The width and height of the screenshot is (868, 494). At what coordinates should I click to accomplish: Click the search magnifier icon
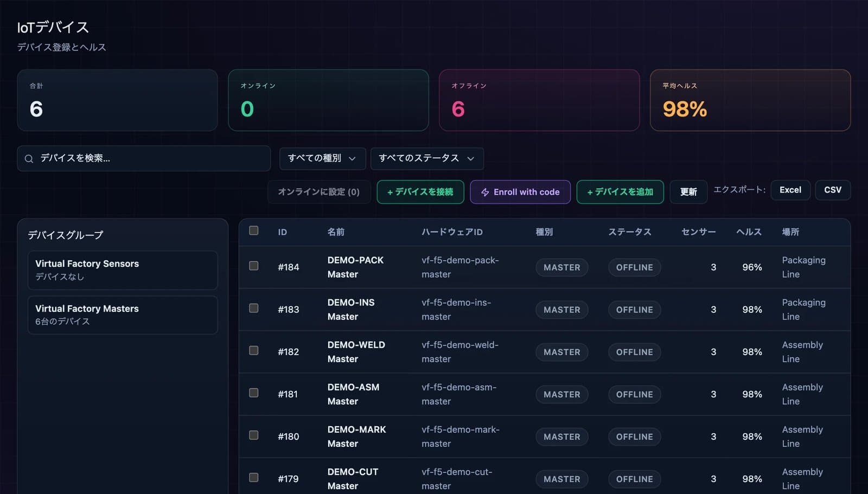[29, 158]
